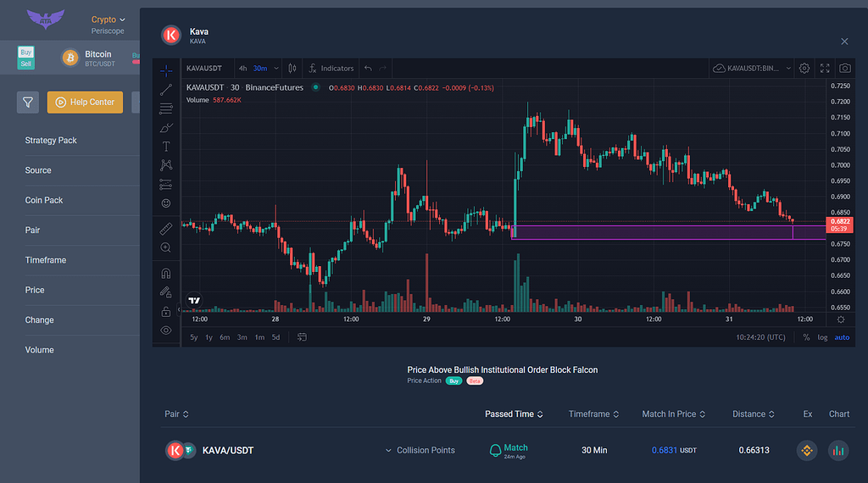Toggle percent scale on price axis
This screenshot has height=483, width=868.
click(806, 337)
